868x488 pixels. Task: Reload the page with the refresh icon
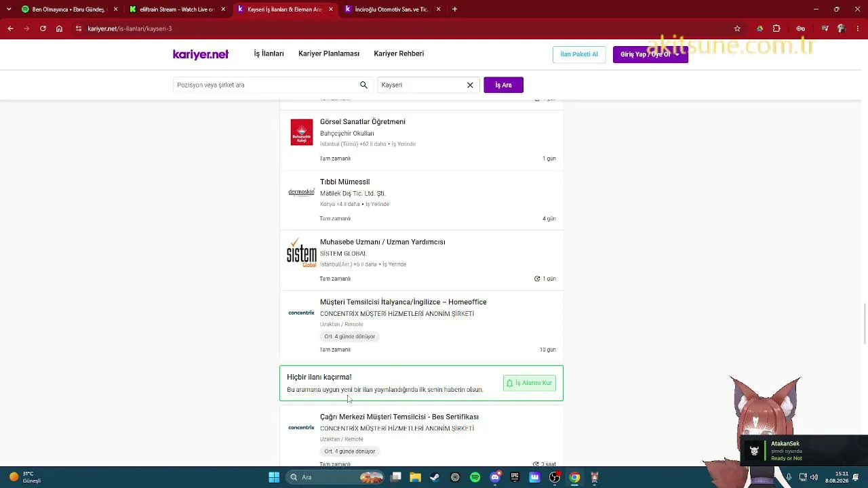pos(43,28)
